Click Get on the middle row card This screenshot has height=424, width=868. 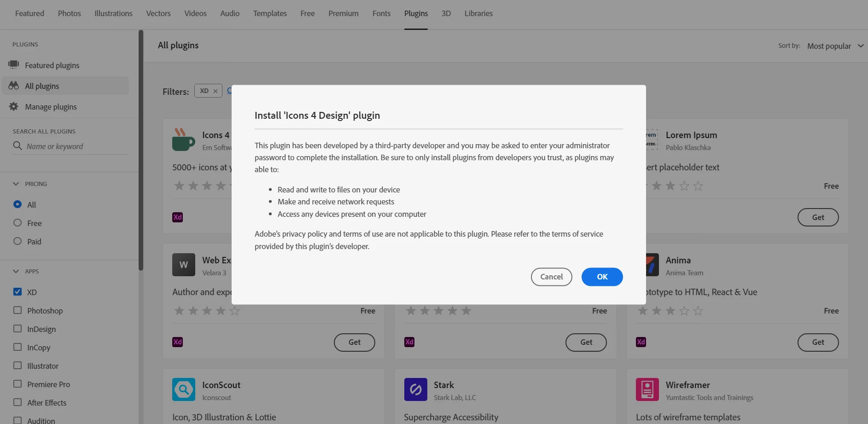click(x=586, y=342)
